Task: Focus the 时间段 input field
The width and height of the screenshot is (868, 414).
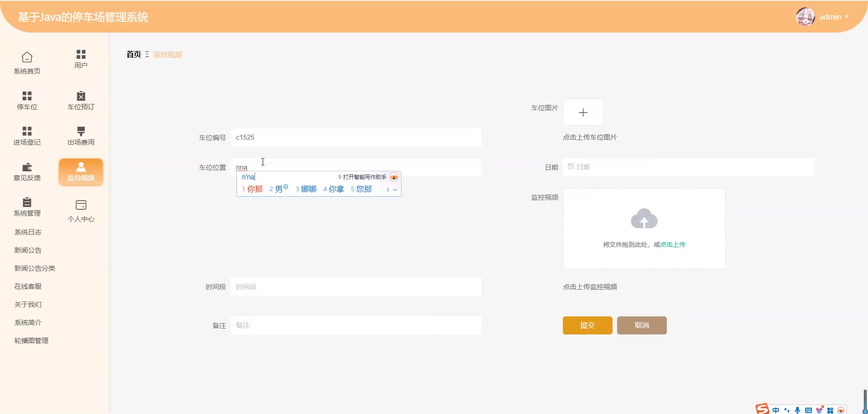Action: click(356, 287)
